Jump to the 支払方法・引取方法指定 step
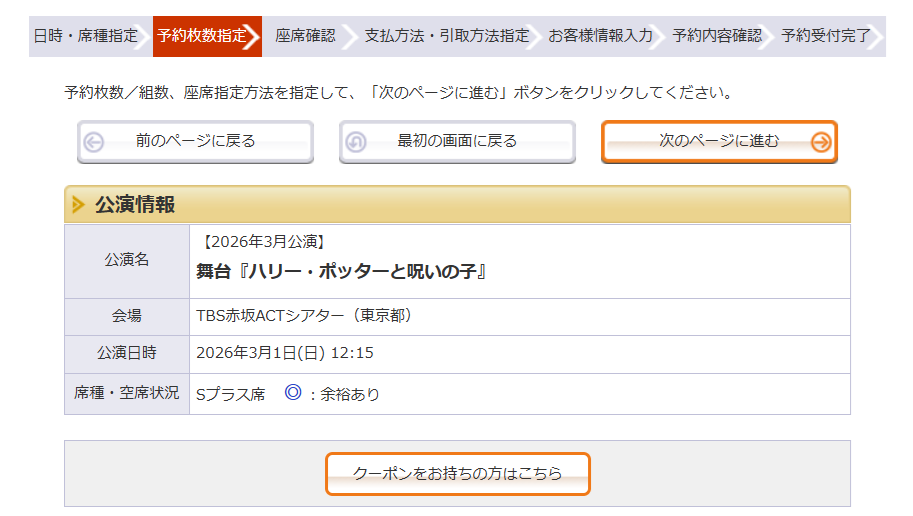 pyautogui.click(x=446, y=36)
